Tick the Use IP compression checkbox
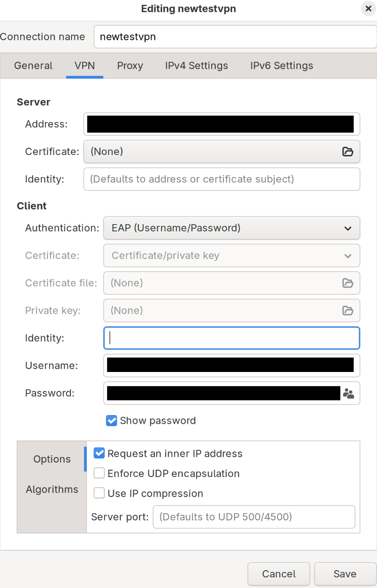The height and width of the screenshot is (588, 377). tap(99, 494)
